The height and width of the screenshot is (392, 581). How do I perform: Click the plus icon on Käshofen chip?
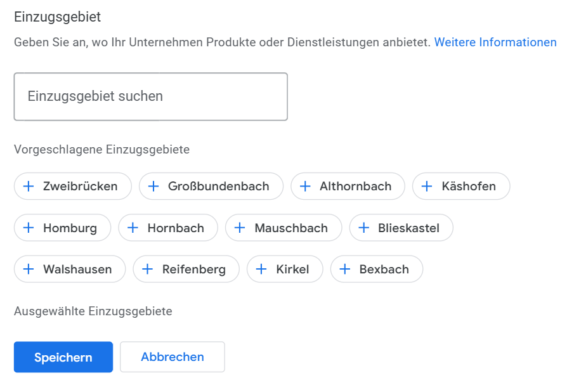(x=427, y=186)
